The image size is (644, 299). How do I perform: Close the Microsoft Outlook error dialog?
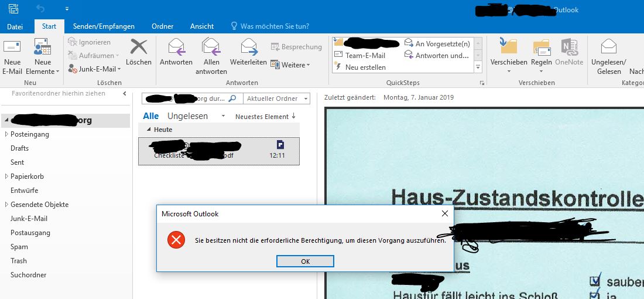coord(444,213)
